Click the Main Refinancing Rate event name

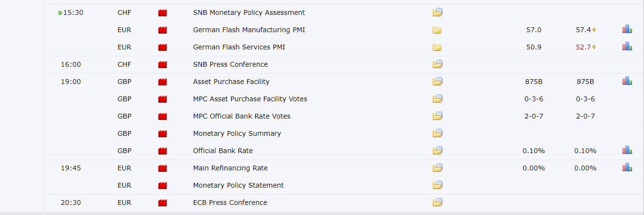pyautogui.click(x=230, y=168)
